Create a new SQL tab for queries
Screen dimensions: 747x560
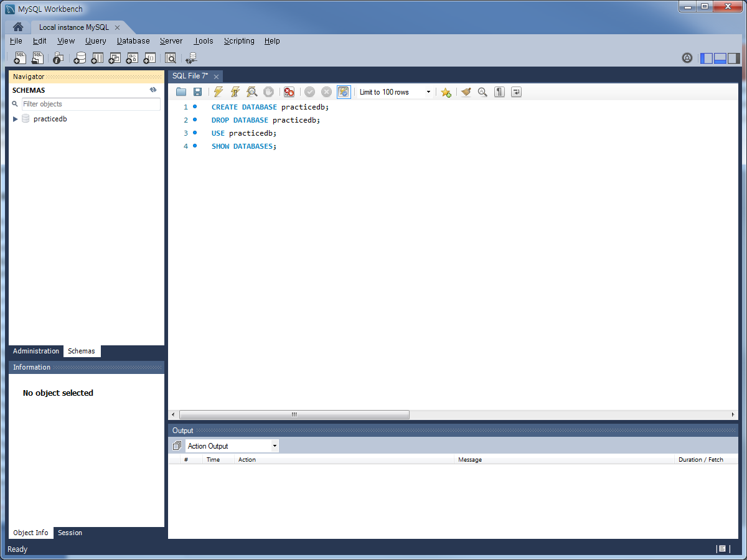[20, 58]
